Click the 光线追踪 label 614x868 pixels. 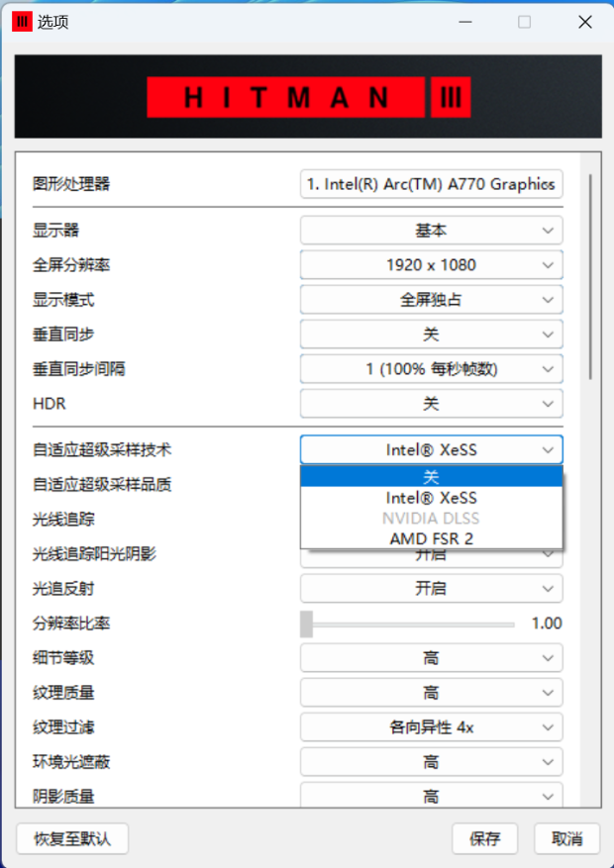tap(63, 520)
